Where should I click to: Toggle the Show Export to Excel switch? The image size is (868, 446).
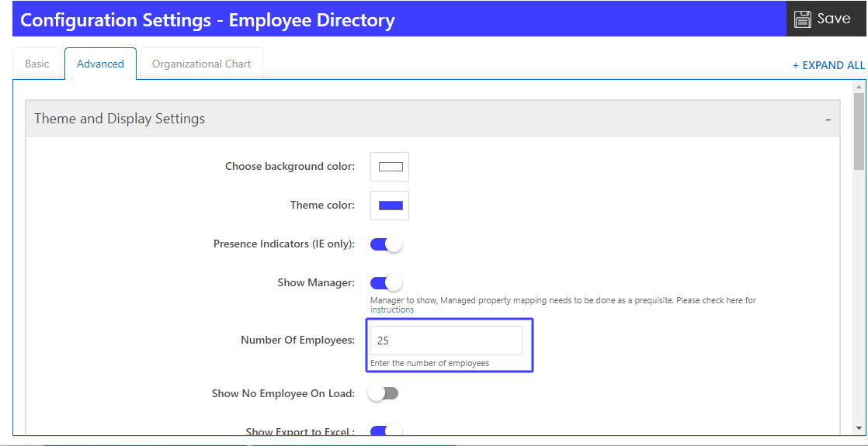(386, 431)
